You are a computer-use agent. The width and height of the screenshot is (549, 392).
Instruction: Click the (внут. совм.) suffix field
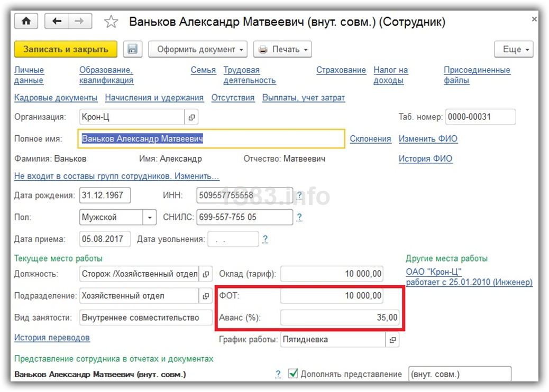(460, 374)
